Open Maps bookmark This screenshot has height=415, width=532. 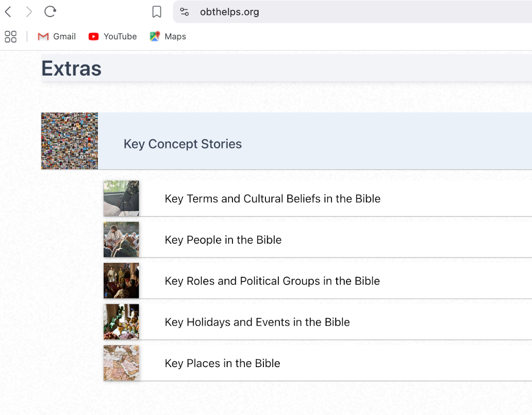pos(168,37)
